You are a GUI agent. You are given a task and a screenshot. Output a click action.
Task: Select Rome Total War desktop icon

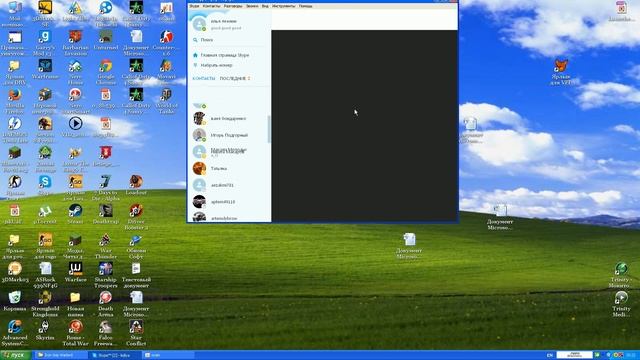(76, 333)
